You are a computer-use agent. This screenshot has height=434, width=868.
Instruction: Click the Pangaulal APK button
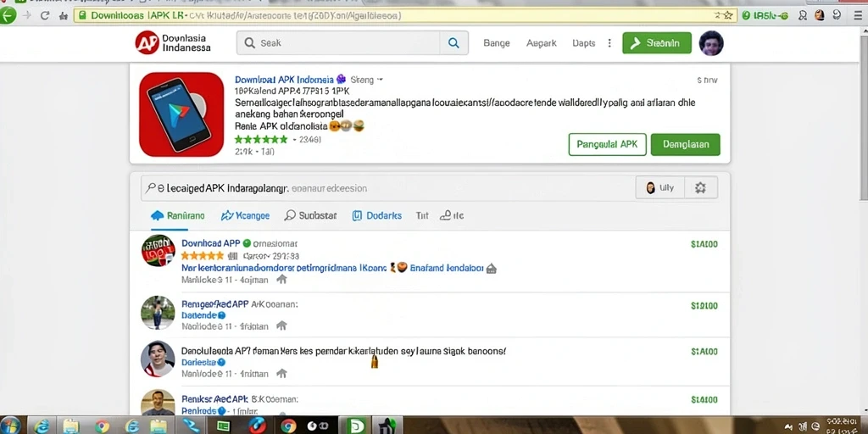(x=607, y=144)
